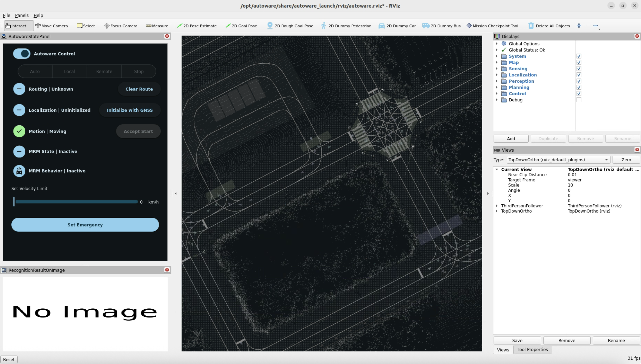Switch to the Views tab
641x364 pixels.
[x=503, y=350]
